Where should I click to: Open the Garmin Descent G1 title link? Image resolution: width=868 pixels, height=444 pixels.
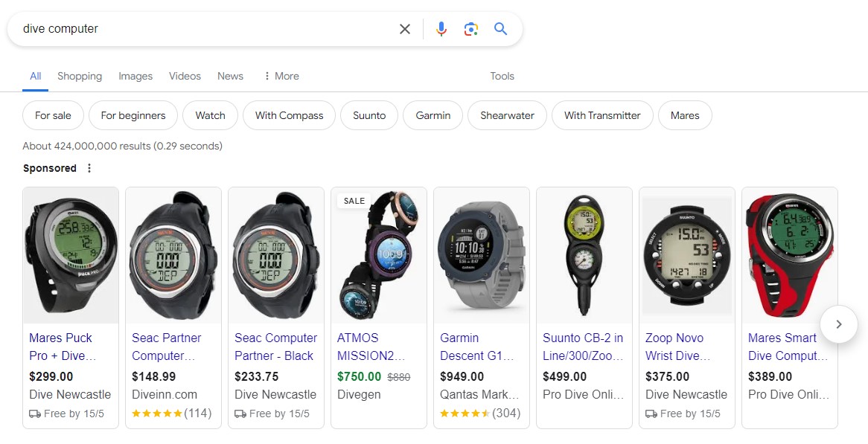point(476,347)
